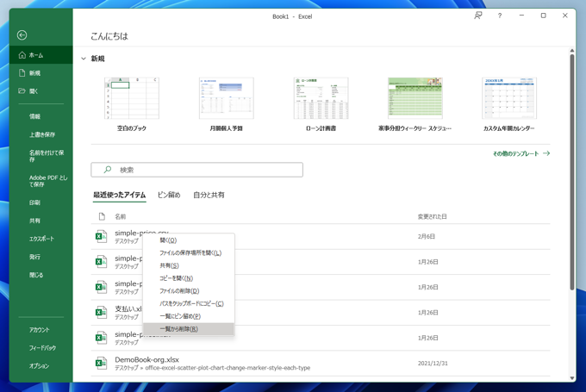Open エクスポート in the sidebar

pyautogui.click(x=41, y=239)
